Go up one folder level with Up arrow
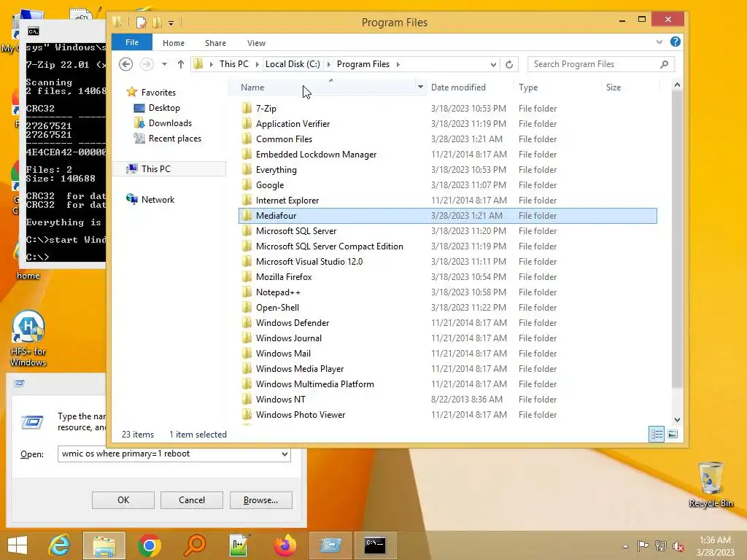This screenshot has height=560, width=747. click(x=181, y=64)
